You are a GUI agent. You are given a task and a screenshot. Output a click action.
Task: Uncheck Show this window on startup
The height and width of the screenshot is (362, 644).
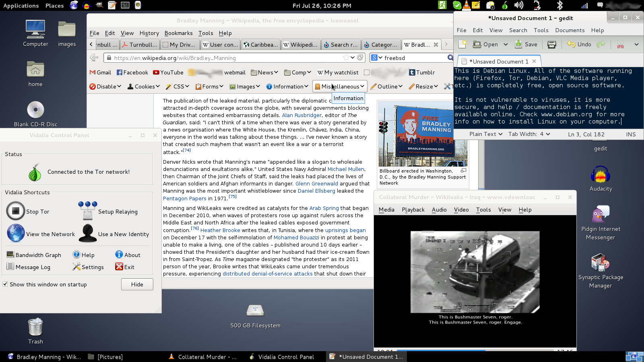pyautogui.click(x=5, y=284)
